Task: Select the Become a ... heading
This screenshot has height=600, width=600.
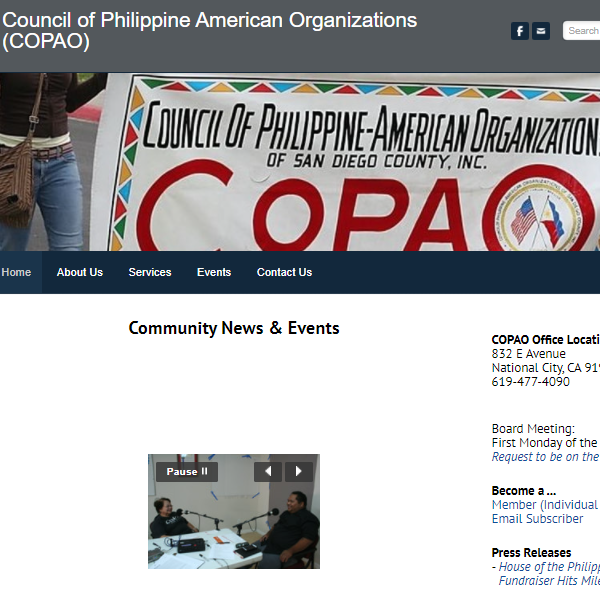Action: click(523, 491)
